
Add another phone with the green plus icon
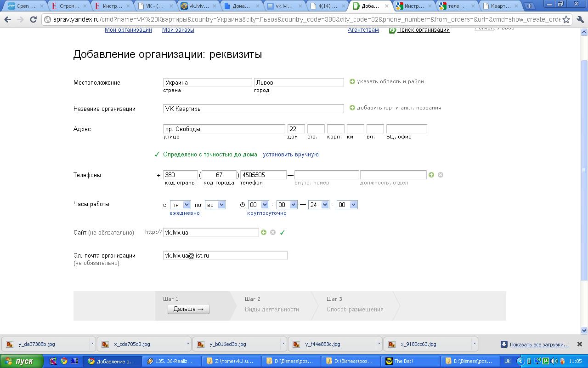[x=431, y=175]
